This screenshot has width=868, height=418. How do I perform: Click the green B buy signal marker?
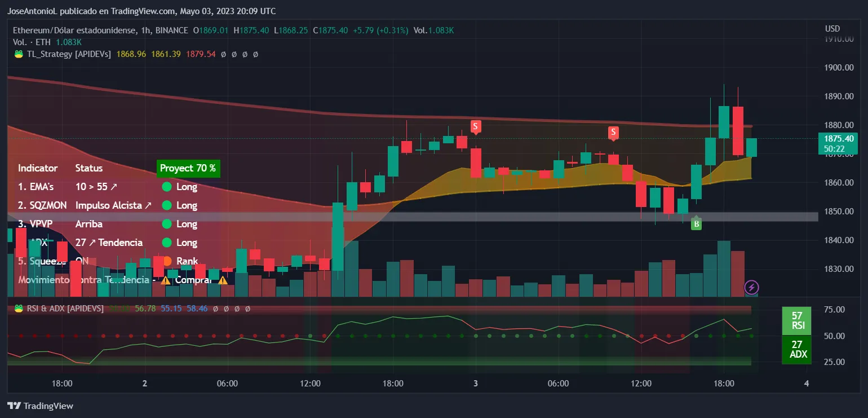coord(697,223)
